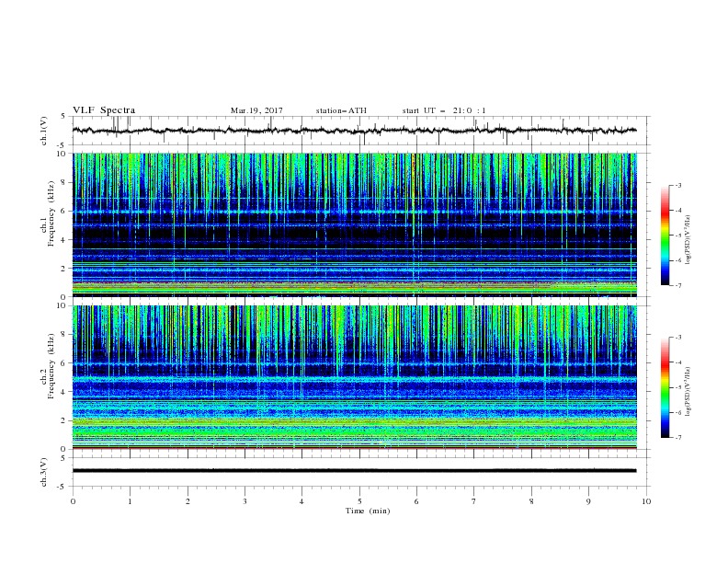Click the "VLF Spectra" plot title
Screen dimensions: 728x563
[x=104, y=110]
